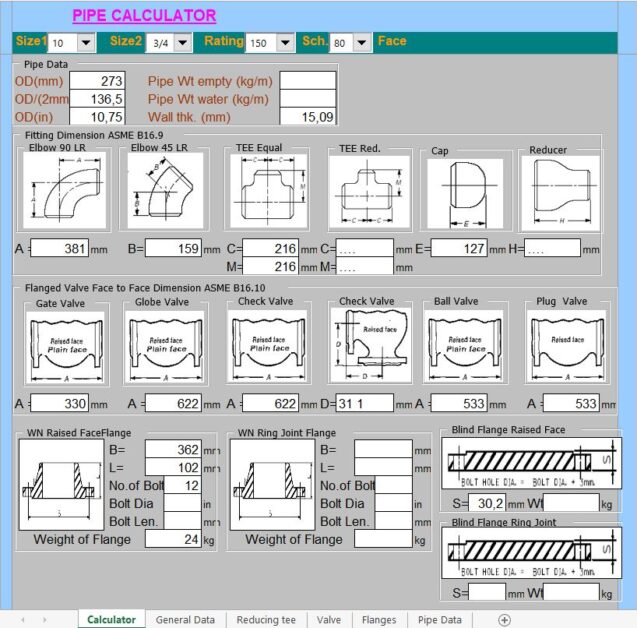The height and width of the screenshot is (628, 637).
Task: Open the Sch. dropdown arrow
Action: point(362,43)
